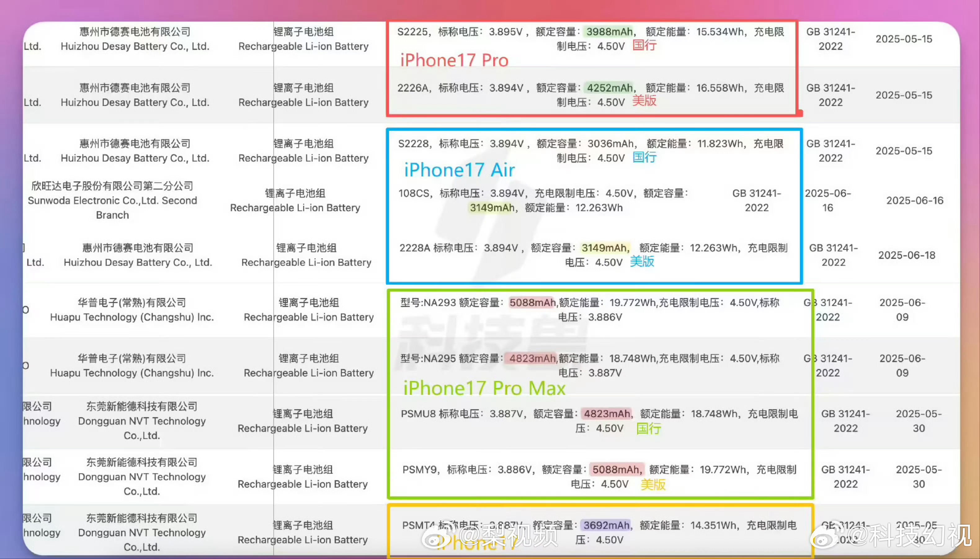Click GB 31241-2022 in the PSMU8 row

[x=845, y=421]
